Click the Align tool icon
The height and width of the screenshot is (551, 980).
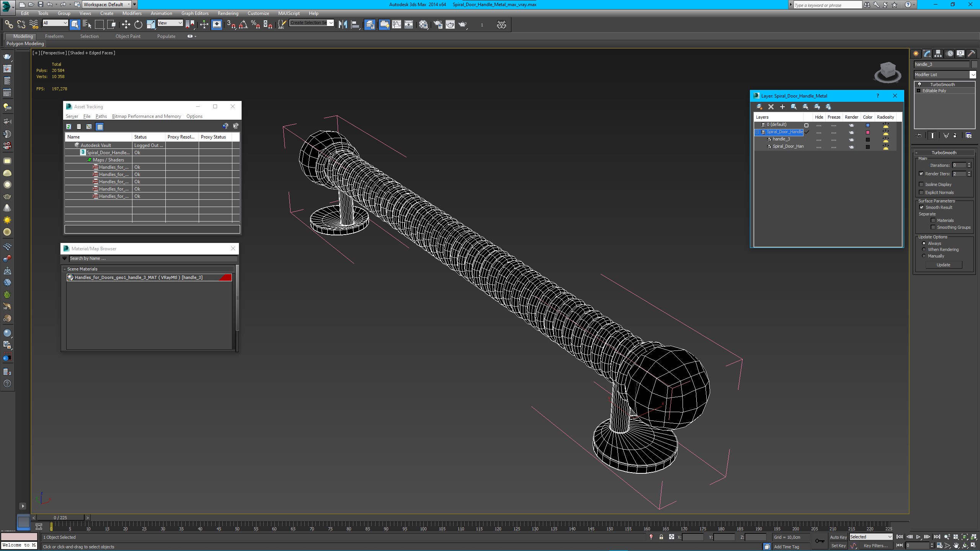(355, 24)
